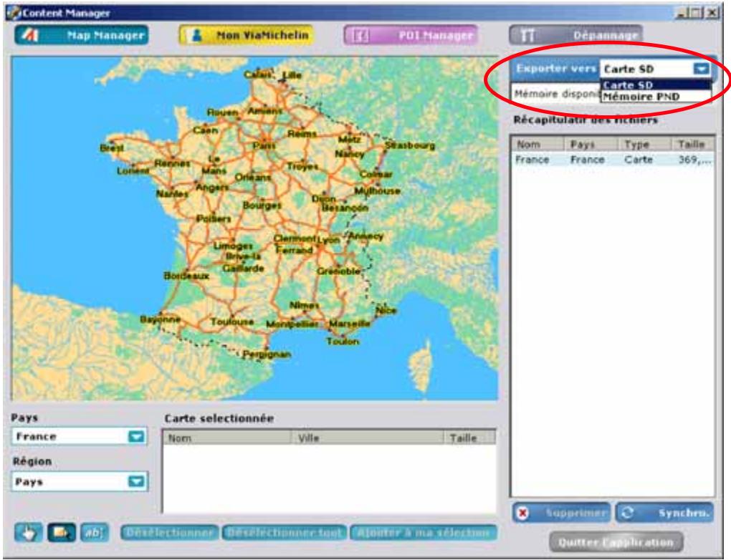Open the Dépannage tab
The height and width of the screenshot is (560, 731).
pyautogui.click(x=575, y=35)
